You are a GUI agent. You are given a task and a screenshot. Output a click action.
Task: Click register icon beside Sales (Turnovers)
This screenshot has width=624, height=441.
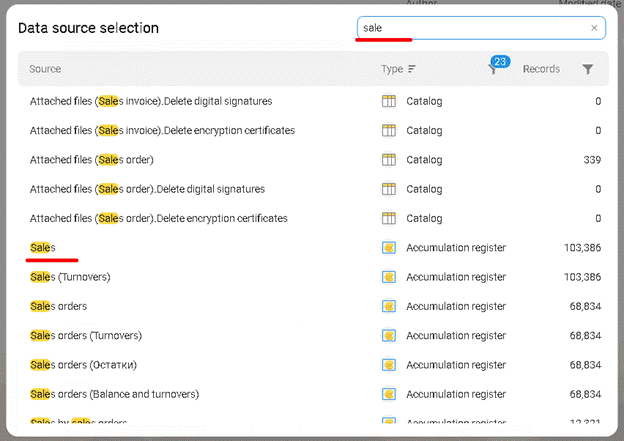tap(390, 277)
